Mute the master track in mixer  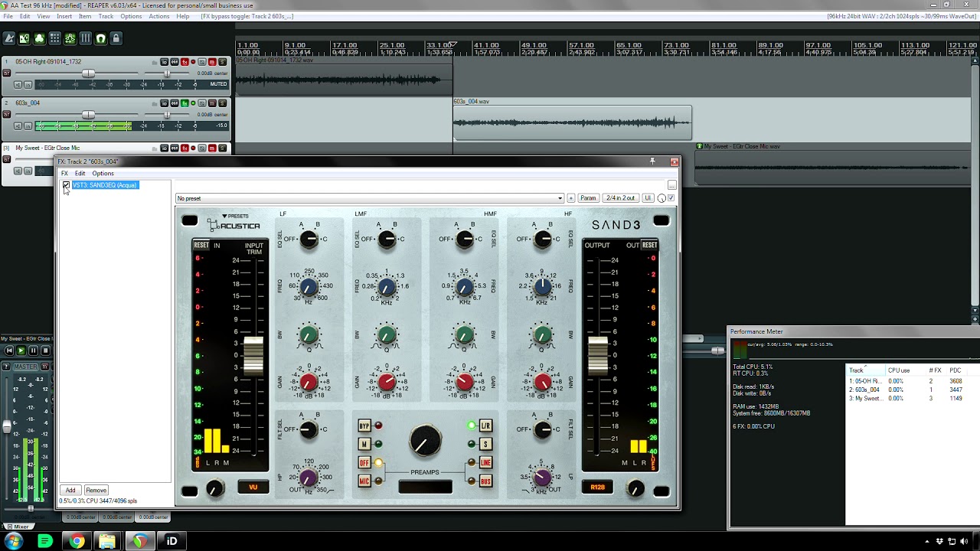(x=44, y=367)
